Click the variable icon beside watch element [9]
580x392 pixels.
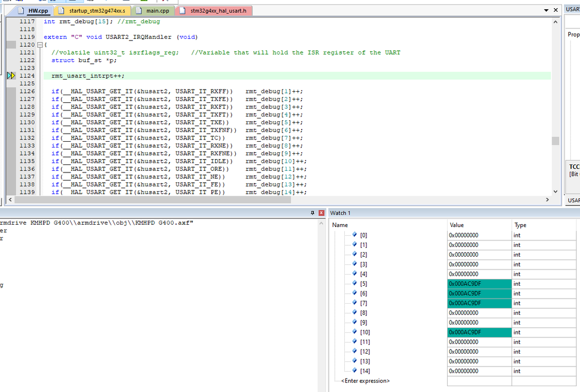coord(354,322)
